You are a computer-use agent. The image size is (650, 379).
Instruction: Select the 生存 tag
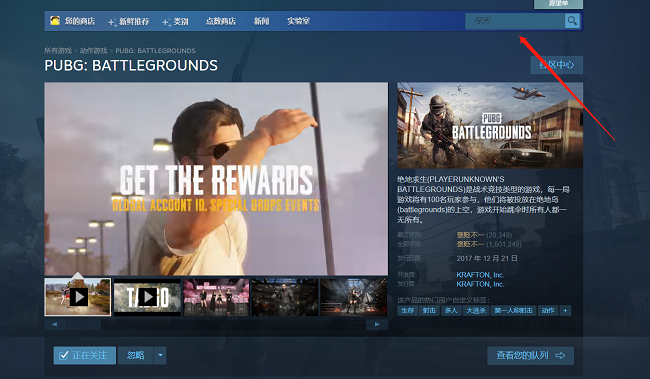coord(407,310)
